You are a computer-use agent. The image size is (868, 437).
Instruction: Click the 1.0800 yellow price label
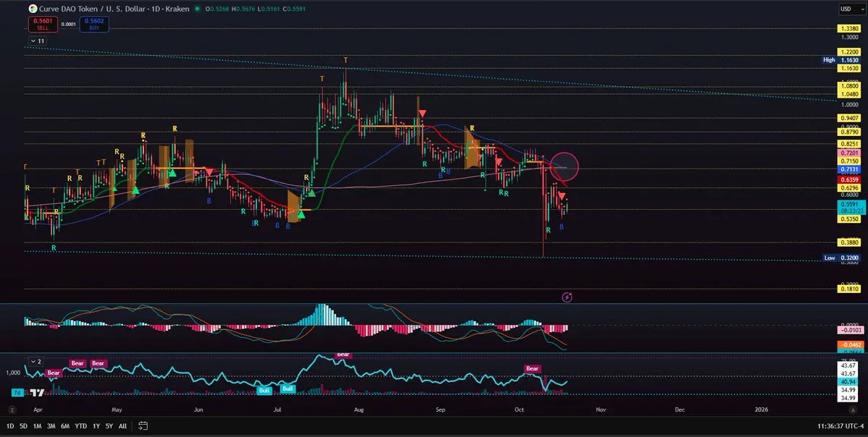849,86
